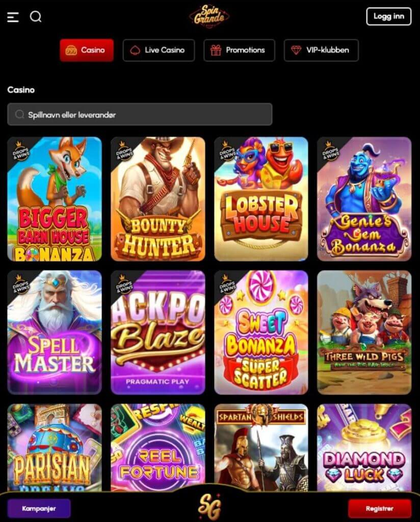Screen dimensions: 420x522
Task: Click the gift icon on Promotions
Action: [x=216, y=50]
